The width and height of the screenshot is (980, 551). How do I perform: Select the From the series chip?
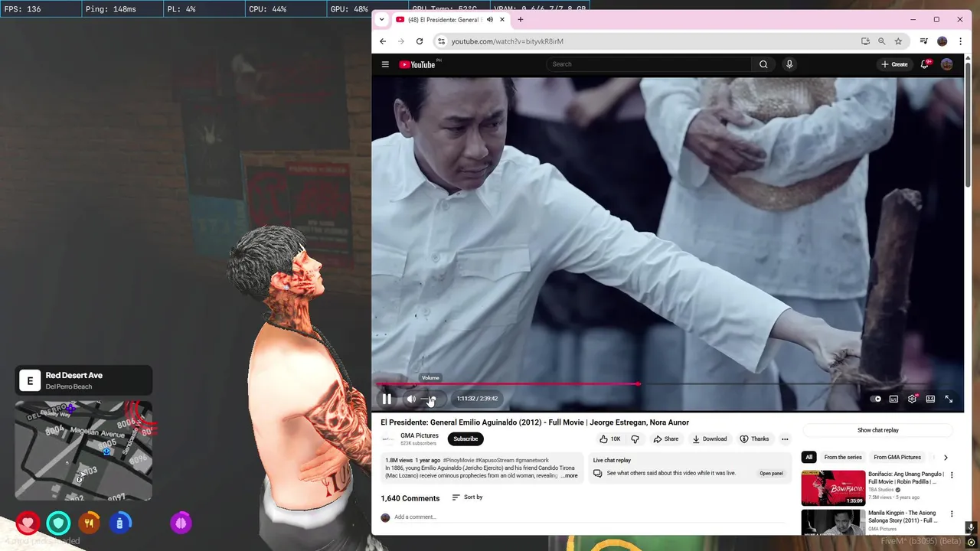point(843,457)
